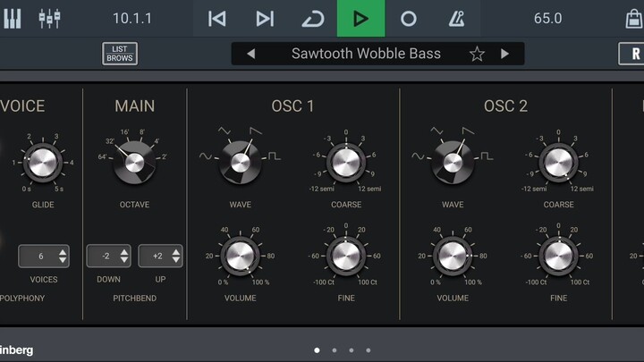The height and width of the screenshot is (362, 644).
Task: Click the Record circle button
Action: (409, 18)
